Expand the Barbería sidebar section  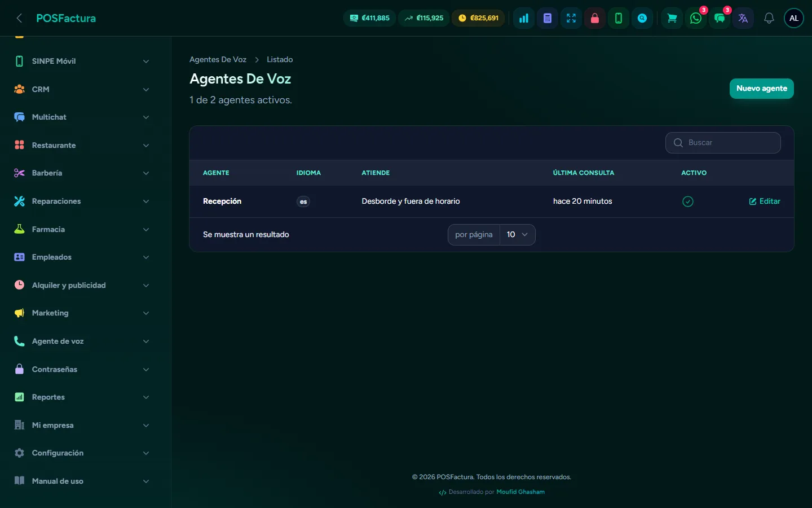pyautogui.click(x=82, y=173)
